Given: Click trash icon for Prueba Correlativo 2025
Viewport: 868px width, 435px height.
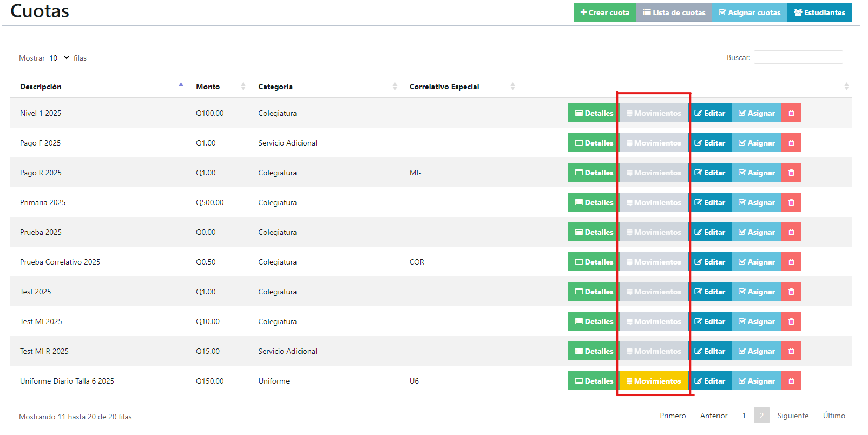Looking at the screenshot, I should (791, 262).
